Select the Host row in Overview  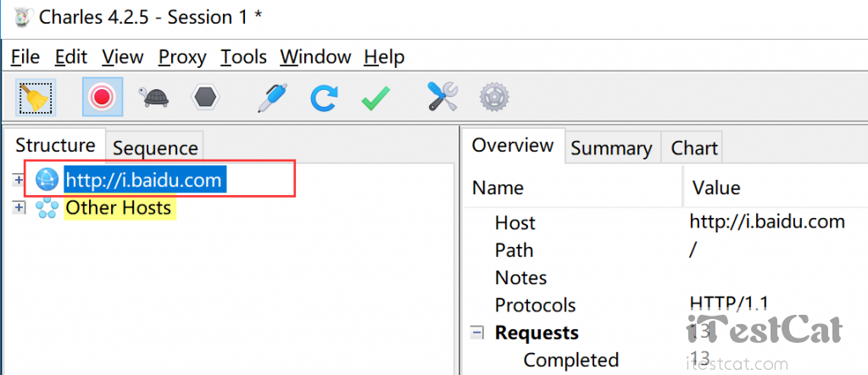tap(666, 222)
